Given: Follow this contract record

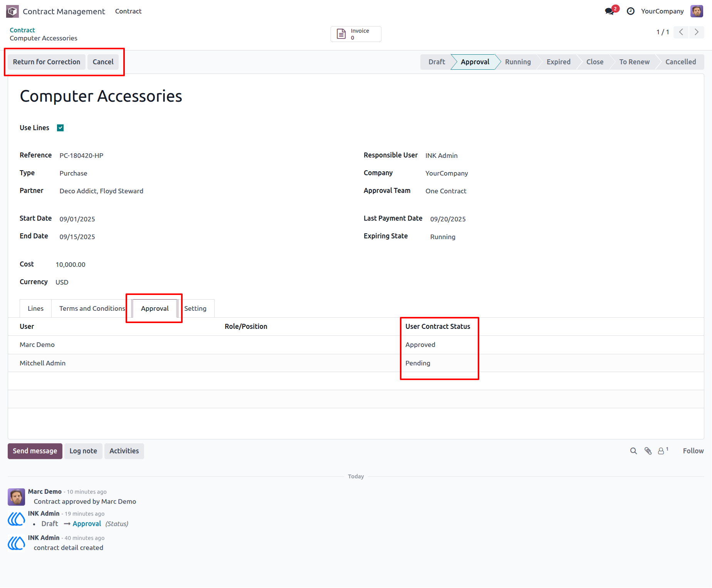Looking at the screenshot, I should pos(693,451).
